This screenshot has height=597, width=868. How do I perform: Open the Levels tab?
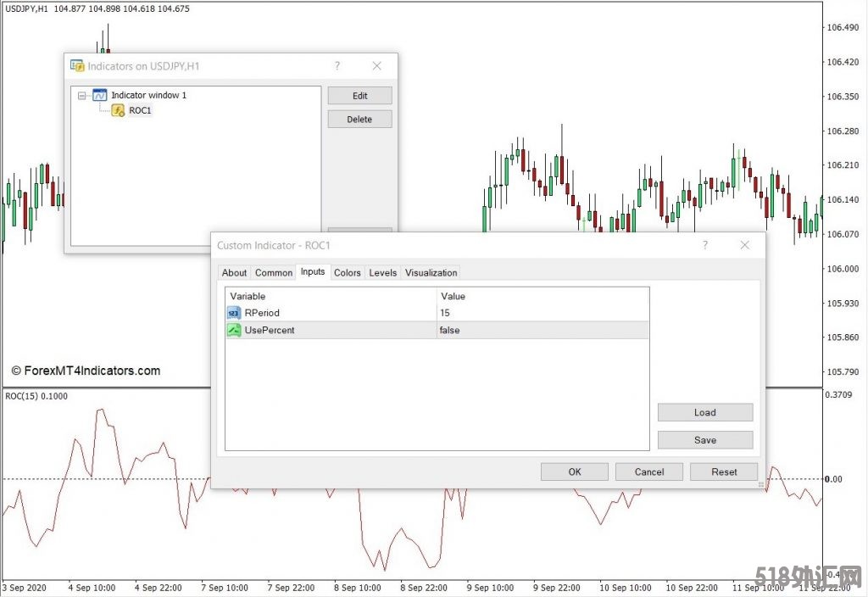[382, 272]
